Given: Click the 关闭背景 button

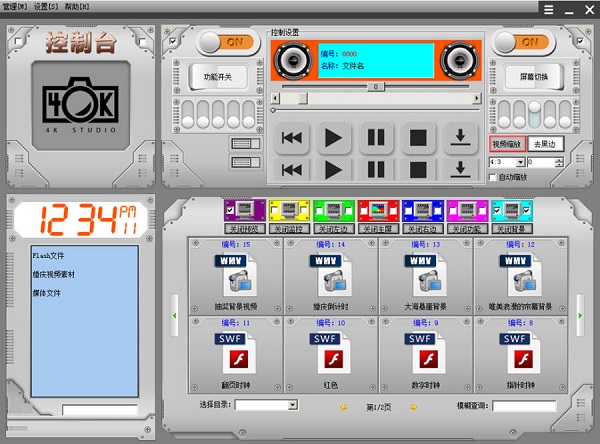Looking at the screenshot, I should [512, 229].
